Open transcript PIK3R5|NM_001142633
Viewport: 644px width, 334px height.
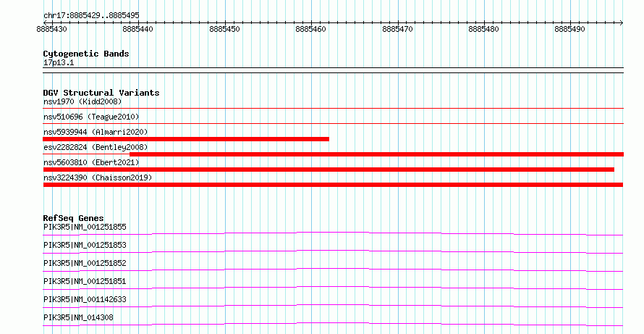click(85, 299)
